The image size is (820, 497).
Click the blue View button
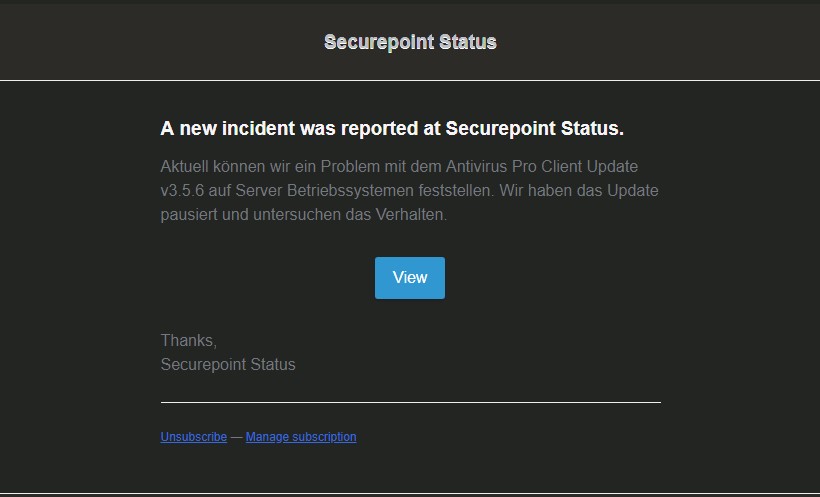click(410, 278)
